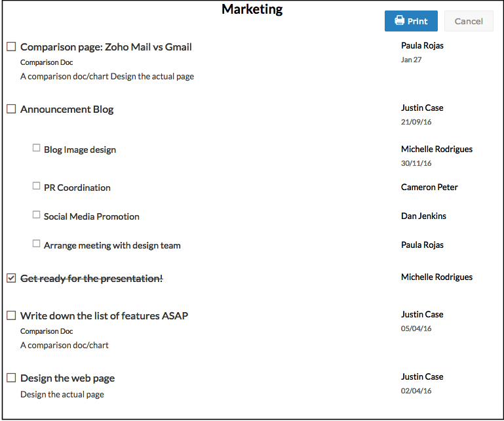Toggle Social Media Promotion checkbox

coord(37,215)
